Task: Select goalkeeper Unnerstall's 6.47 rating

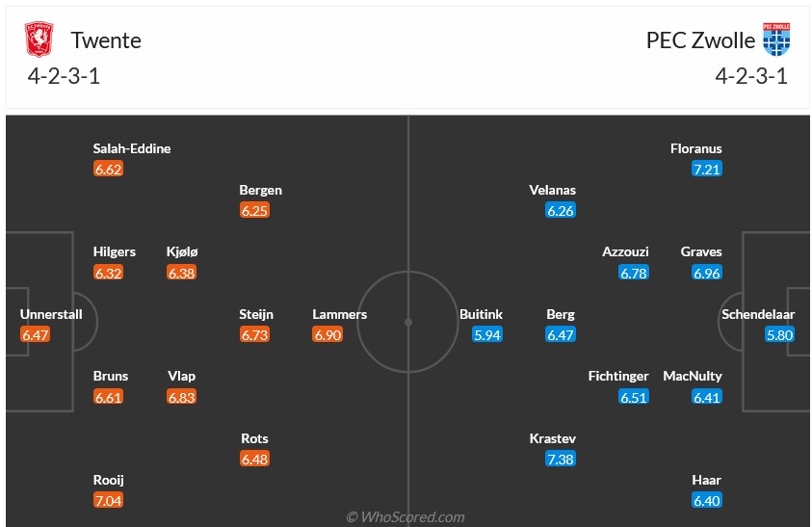Action: pos(35,335)
